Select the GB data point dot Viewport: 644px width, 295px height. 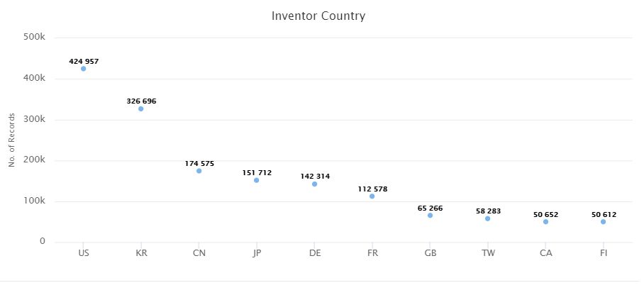pyautogui.click(x=430, y=216)
